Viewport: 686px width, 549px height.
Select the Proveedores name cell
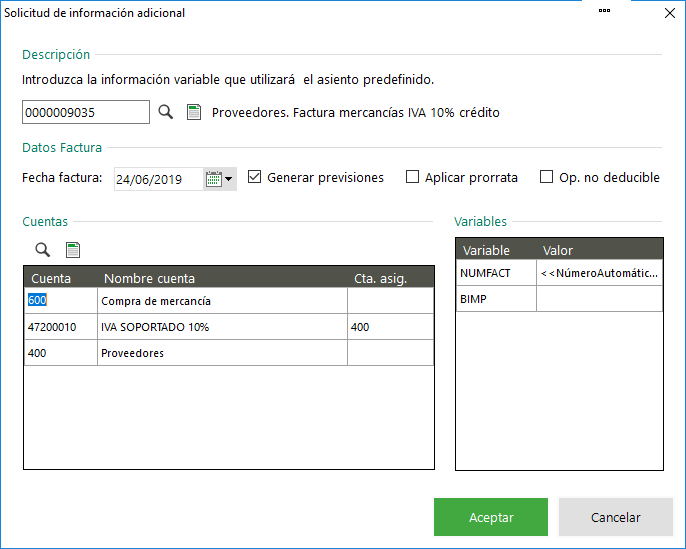[x=222, y=353]
